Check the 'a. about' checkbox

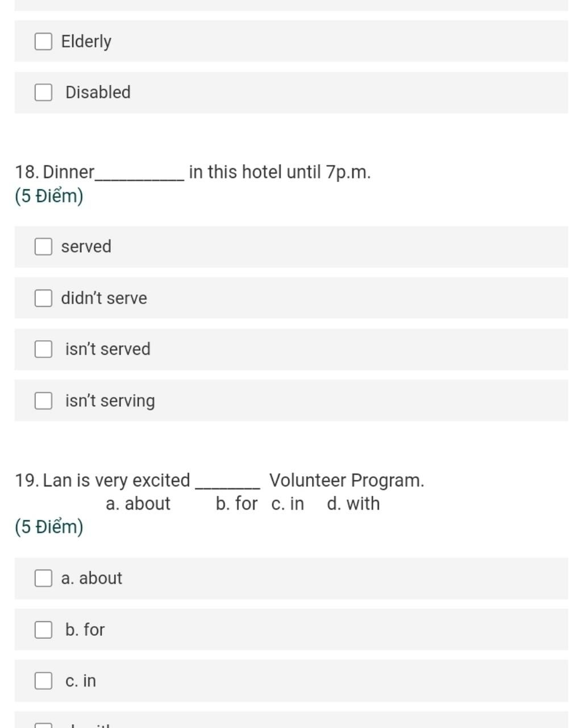43,578
